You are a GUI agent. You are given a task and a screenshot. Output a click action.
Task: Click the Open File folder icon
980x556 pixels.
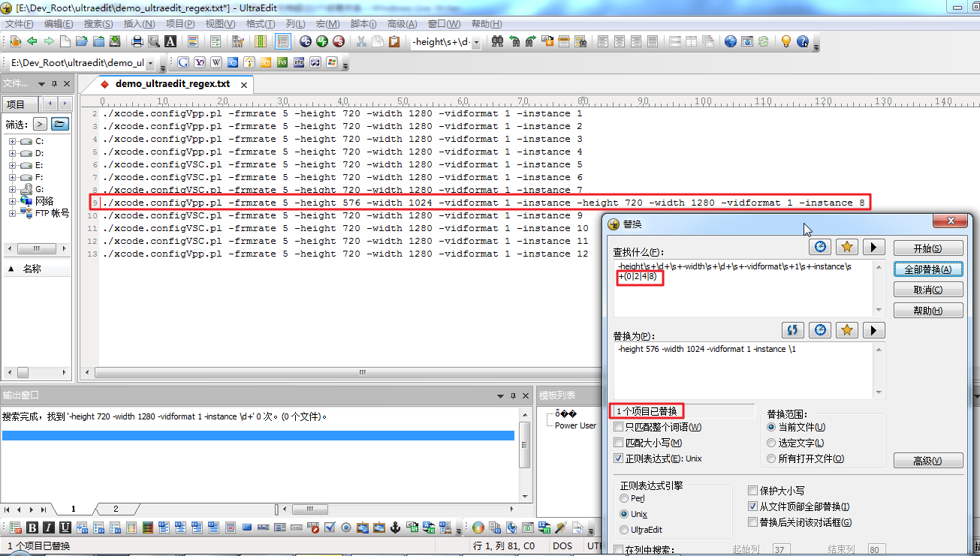(x=82, y=41)
